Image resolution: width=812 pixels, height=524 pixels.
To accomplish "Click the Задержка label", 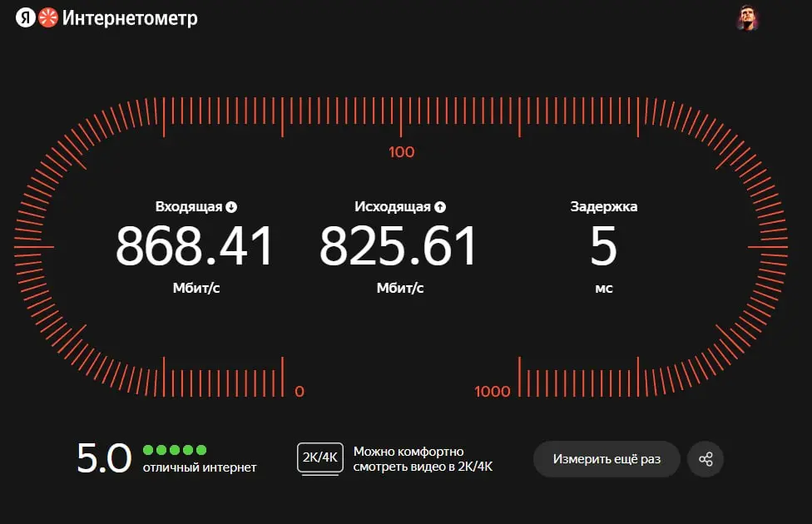I will [x=604, y=206].
